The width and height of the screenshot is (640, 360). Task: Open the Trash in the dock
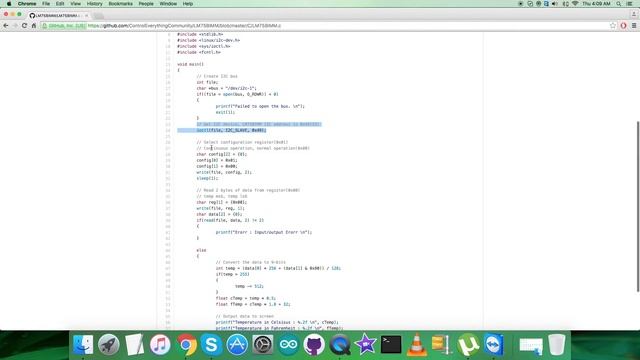557,345
